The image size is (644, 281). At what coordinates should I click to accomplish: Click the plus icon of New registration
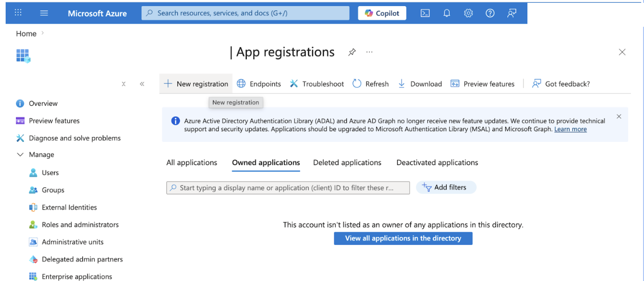click(x=168, y=84)
